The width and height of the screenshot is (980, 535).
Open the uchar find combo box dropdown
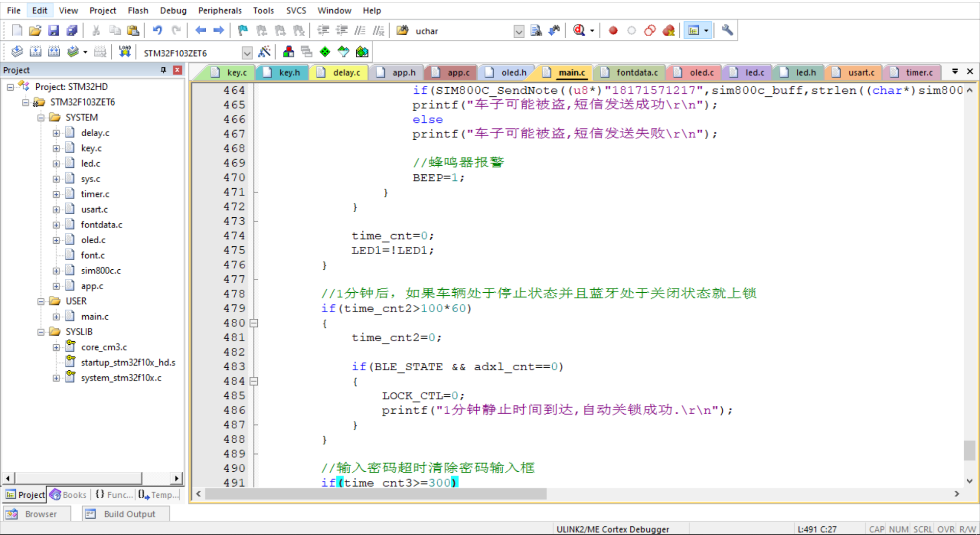coord(519,32)
